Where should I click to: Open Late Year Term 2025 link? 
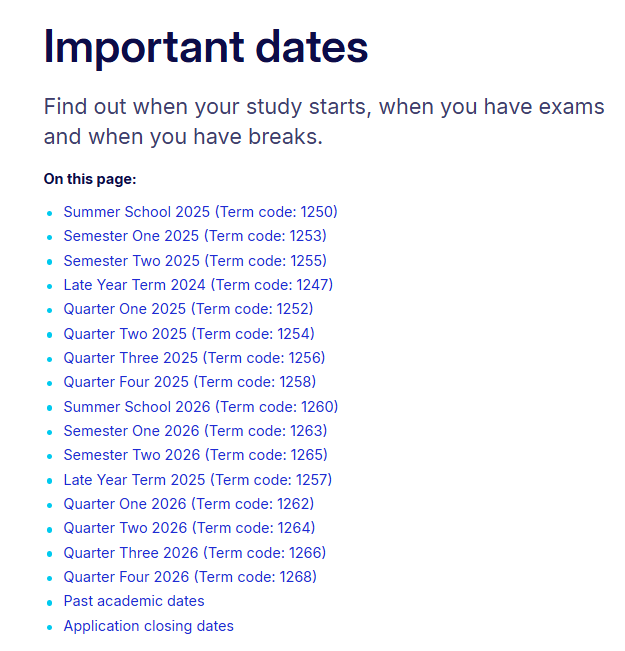coord(197,480)
